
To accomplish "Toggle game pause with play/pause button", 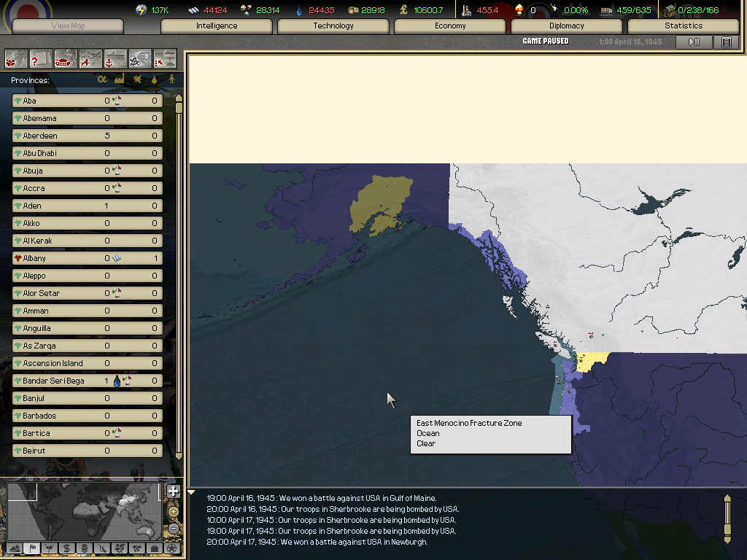I will (x=694, y=42).
